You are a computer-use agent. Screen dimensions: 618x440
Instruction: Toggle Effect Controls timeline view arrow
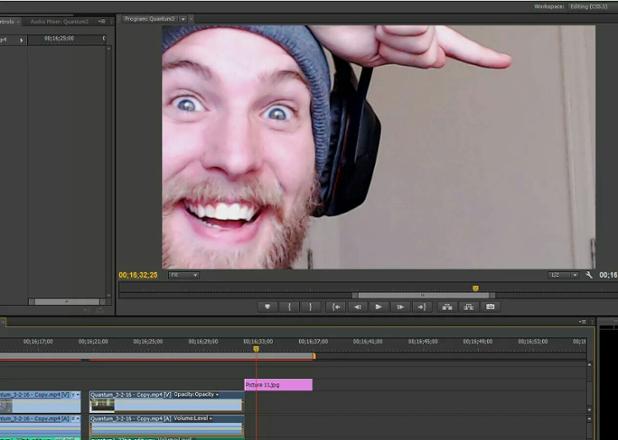click(x=21, y=40)
